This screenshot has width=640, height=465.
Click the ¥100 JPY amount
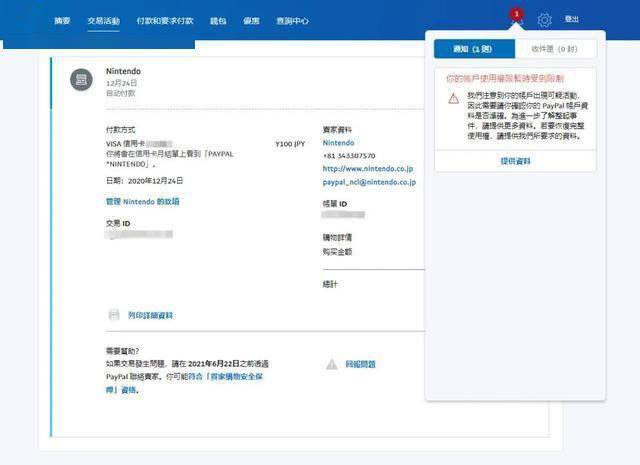tap(290, 144)
